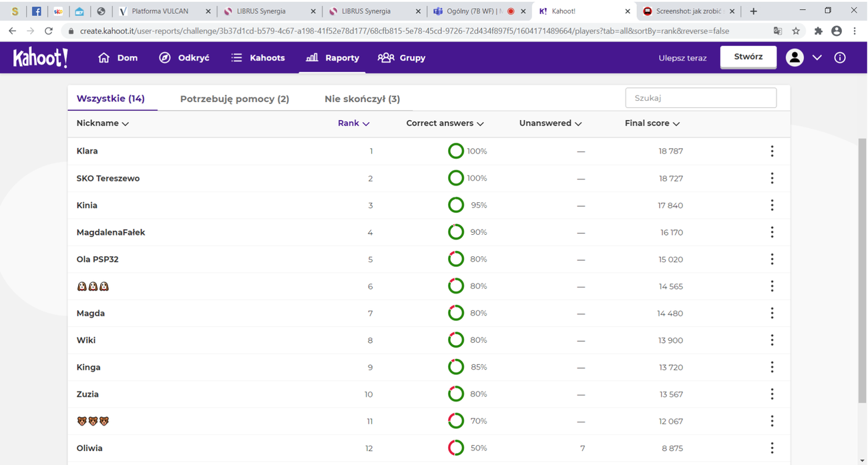Open the user profile avatar

tap(795, 58)
